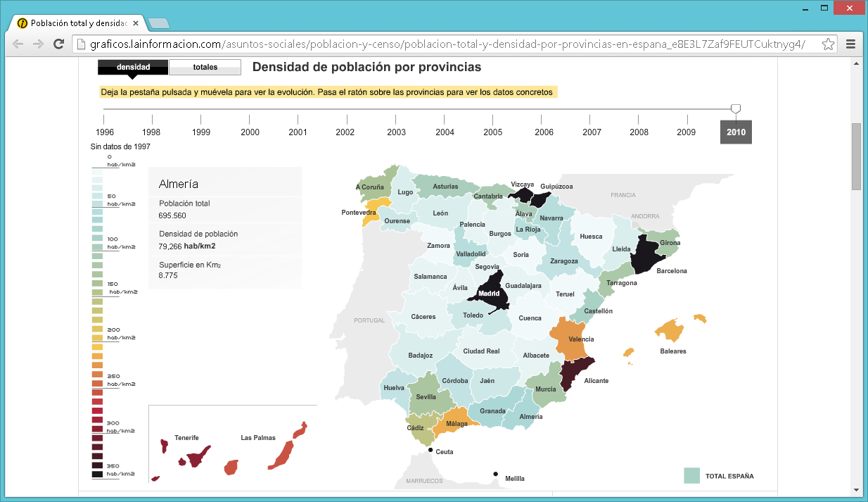Select year 2005 on the timeline

coord(492,132)
